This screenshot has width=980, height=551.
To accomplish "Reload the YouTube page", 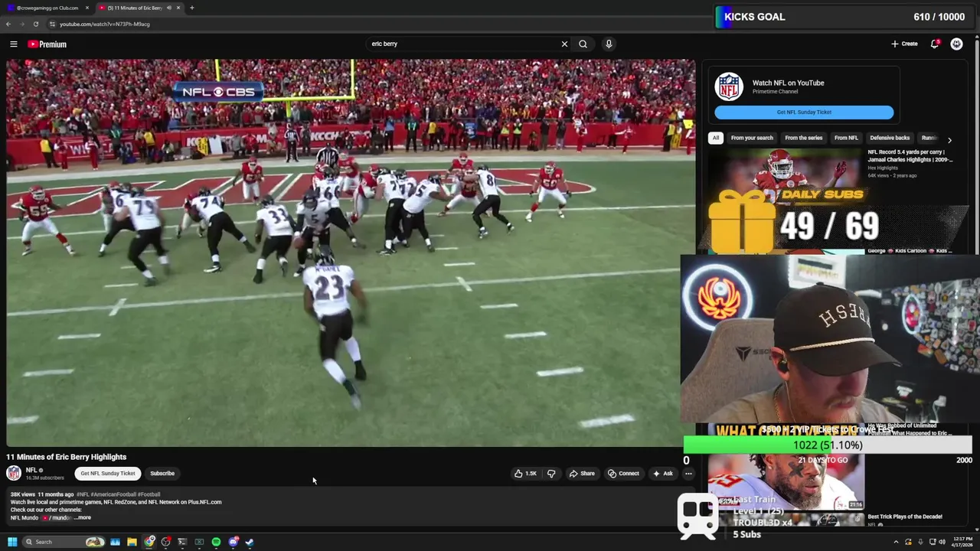I will click(x=35, y=24).
